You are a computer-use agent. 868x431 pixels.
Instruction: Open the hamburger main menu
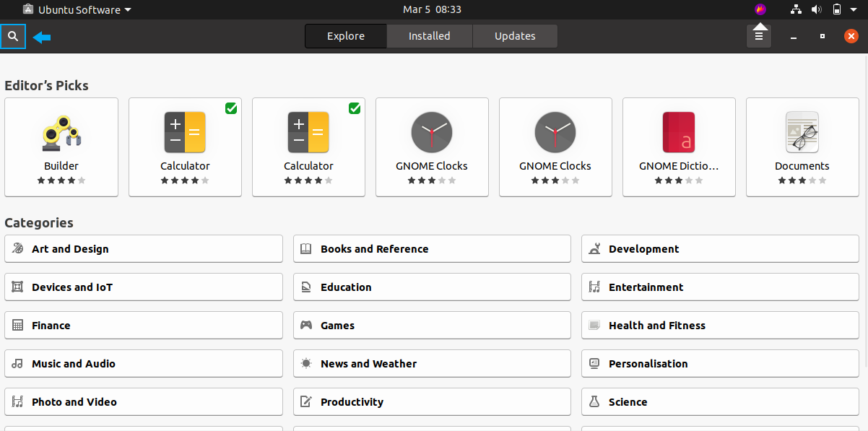click(x=758, y=36)
